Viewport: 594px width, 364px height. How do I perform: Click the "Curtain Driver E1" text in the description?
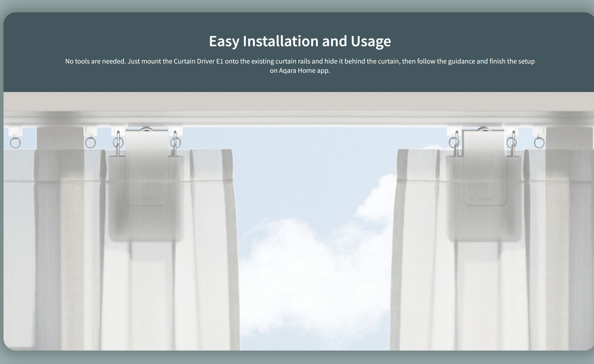(x=198, y=61)
